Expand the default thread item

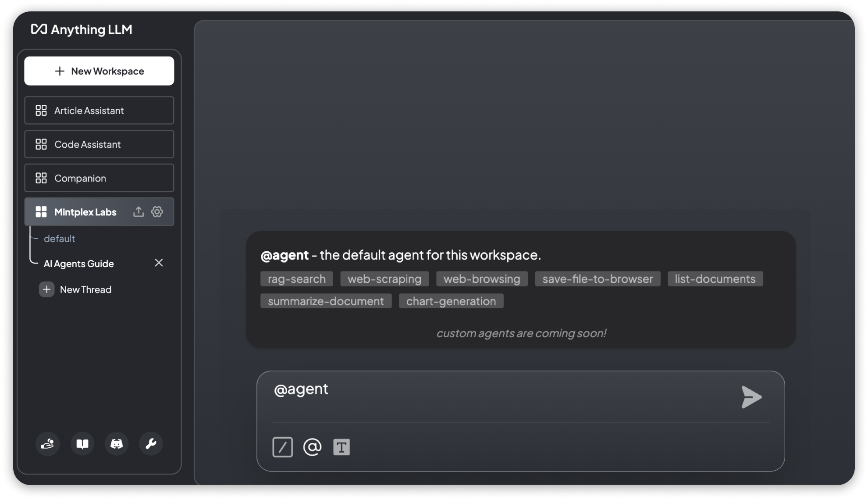[x=60, y=238]
